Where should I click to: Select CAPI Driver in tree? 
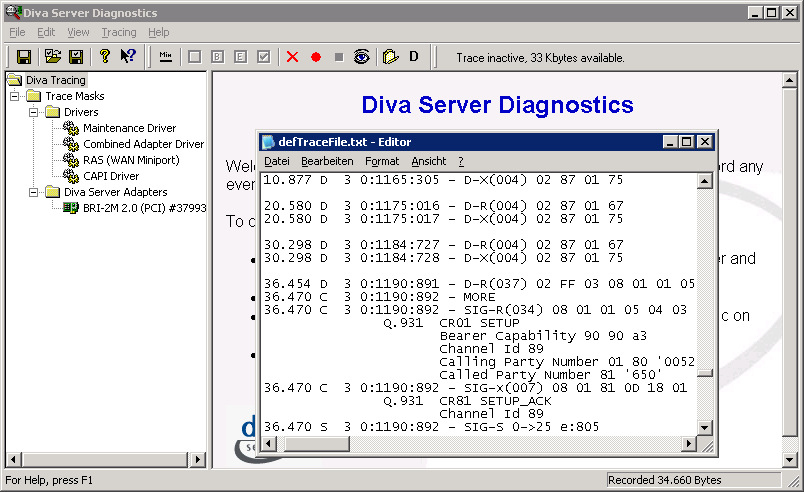pyautogui.click(x=111, y=176)
